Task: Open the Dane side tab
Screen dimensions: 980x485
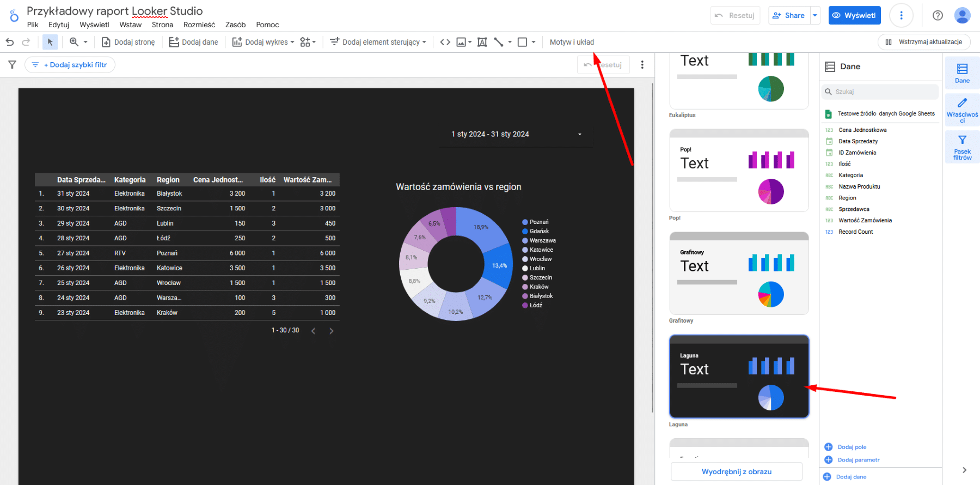Action: click(x=962, y=73)
